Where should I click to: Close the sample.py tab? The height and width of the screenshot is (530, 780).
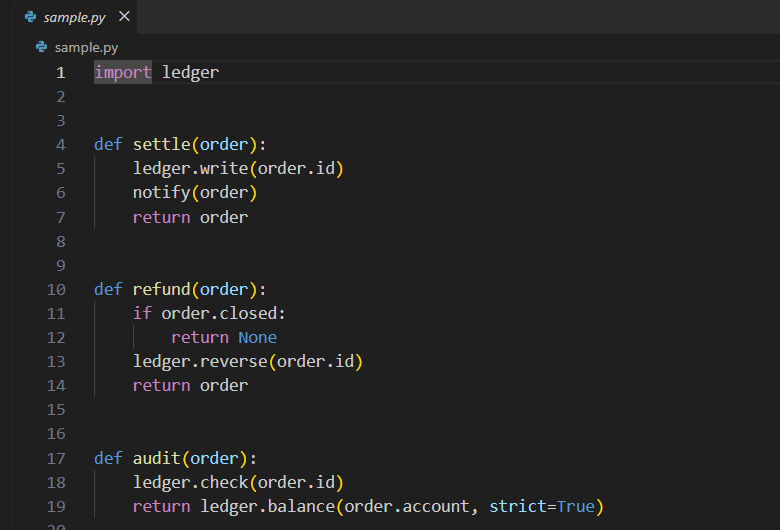[124, 16]
